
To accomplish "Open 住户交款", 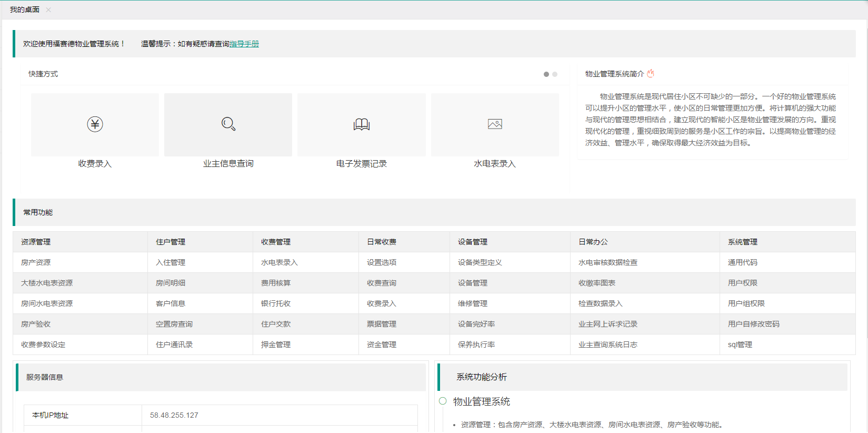I will pyautogui.click(x=276, y=324).
